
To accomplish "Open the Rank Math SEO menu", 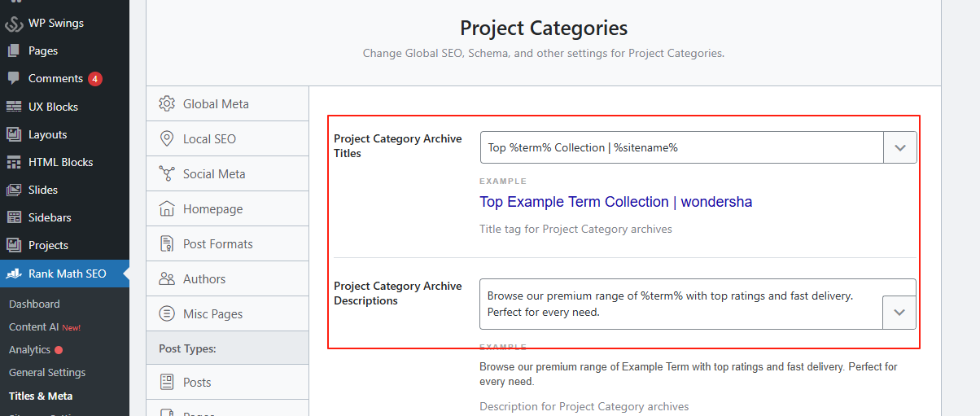I will (x=67, y=274).
